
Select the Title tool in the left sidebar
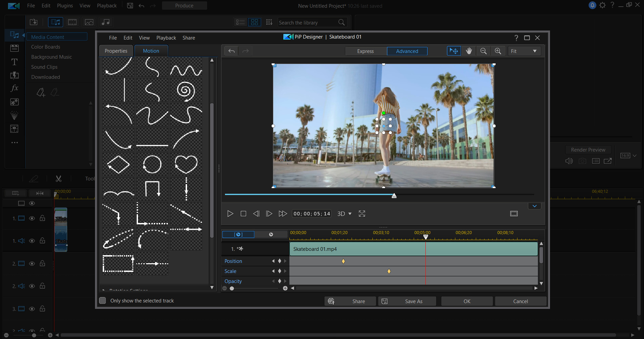coord(14,62)
